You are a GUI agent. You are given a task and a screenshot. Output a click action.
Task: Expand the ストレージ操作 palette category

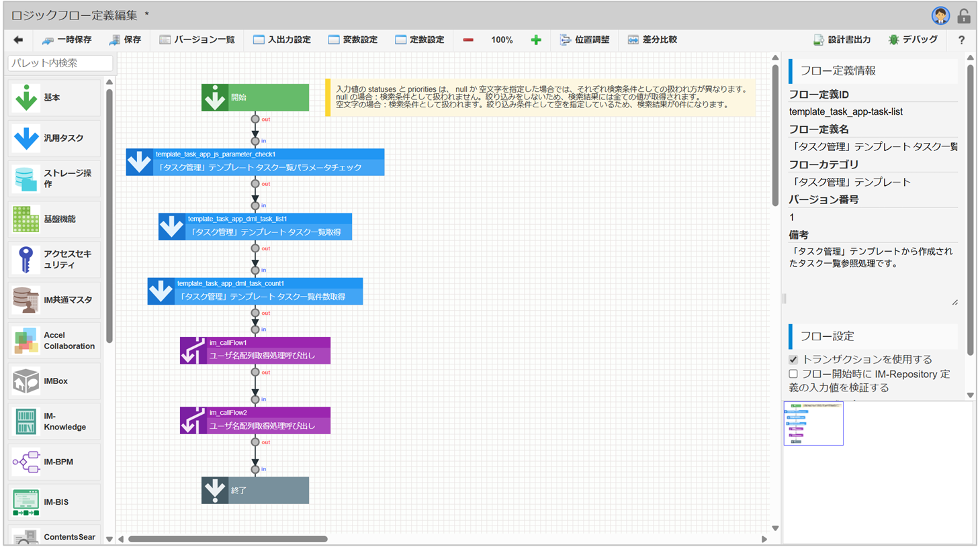click(54, 179)
